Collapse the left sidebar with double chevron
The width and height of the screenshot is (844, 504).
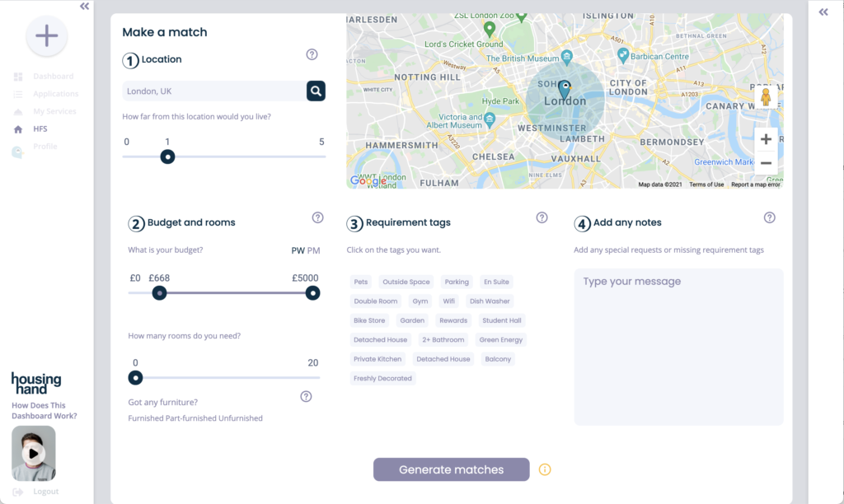pyautogui.click(x=85, y=7)
